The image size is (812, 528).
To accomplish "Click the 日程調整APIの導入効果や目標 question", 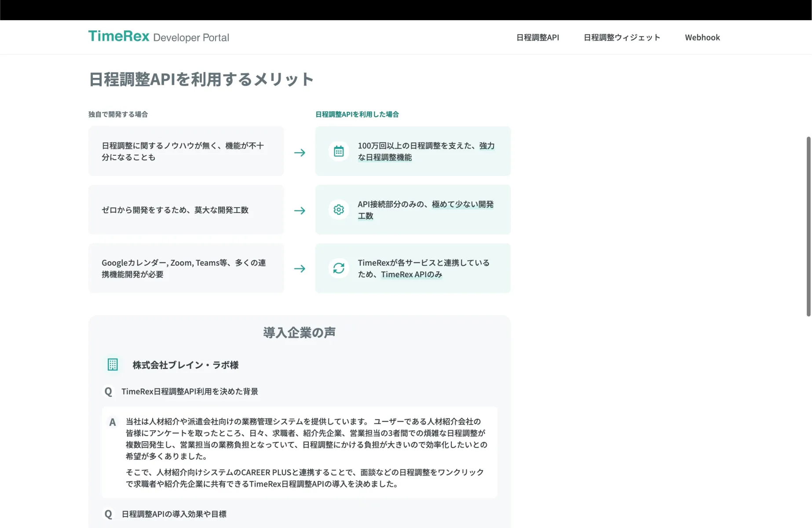I will pos(174,514).
